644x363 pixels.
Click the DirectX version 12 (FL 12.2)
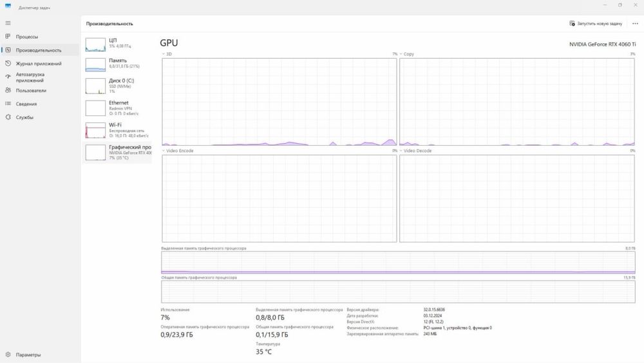pyautogui.click(x=433, y=322)
